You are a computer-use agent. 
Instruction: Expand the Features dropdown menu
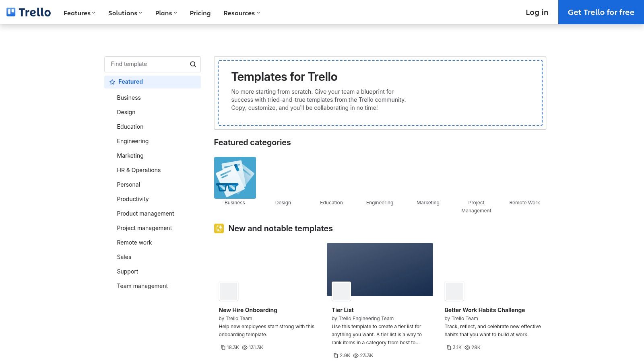pos(79,13)
